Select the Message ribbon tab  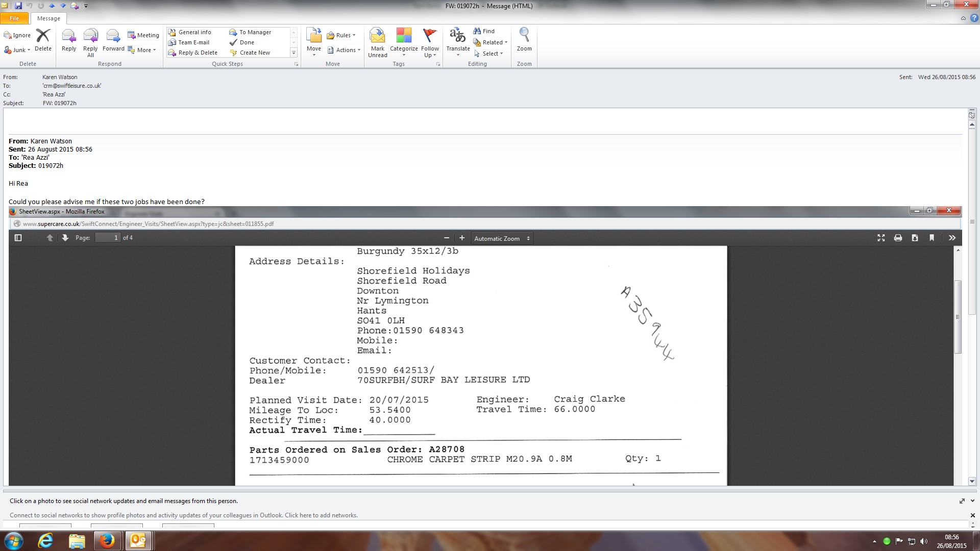coord(48,18)
